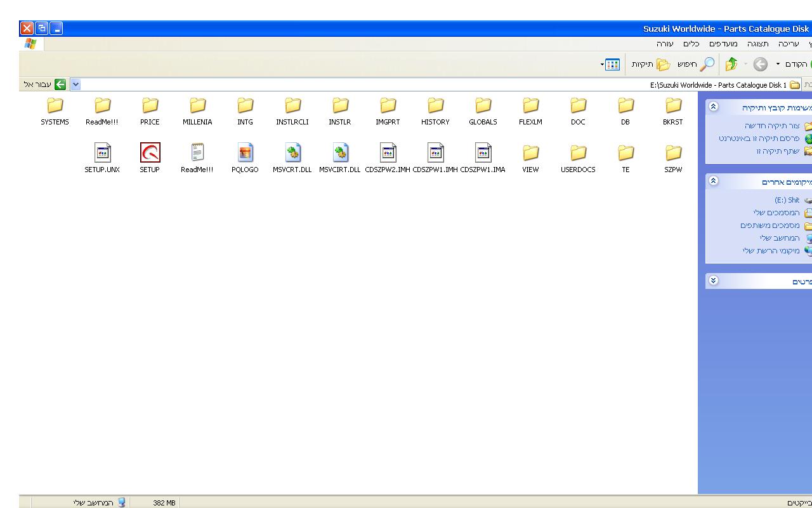Screen dimensions: 812x508
Task: Click the green Go (עבור אל) button
Action: [x=60, y=84]
